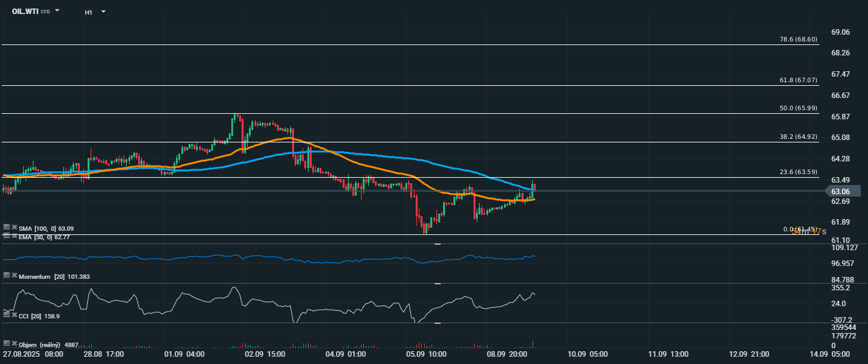Click the 23.6 (63.59) Fibonacci label

coord(799,172)
